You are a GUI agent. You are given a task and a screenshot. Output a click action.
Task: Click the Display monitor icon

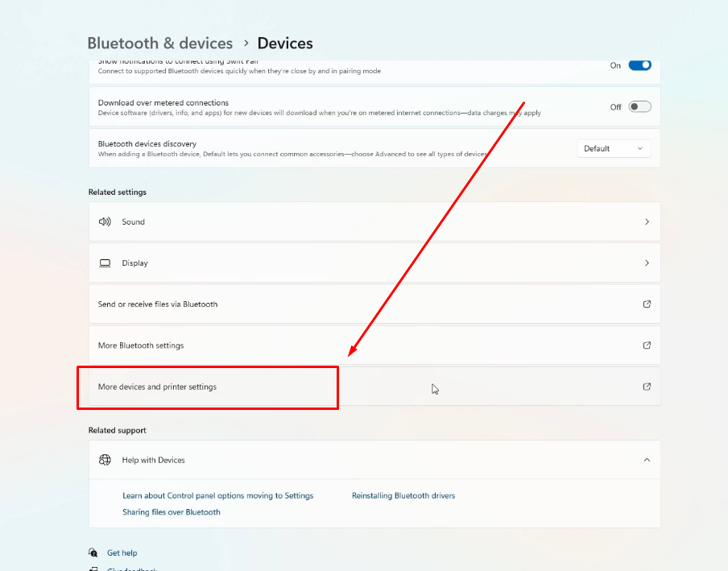(105, 263)
